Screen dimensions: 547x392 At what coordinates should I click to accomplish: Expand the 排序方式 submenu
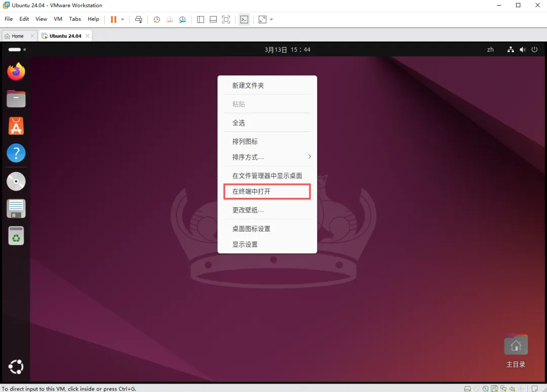pyautogui.click(x=267, y=157)
